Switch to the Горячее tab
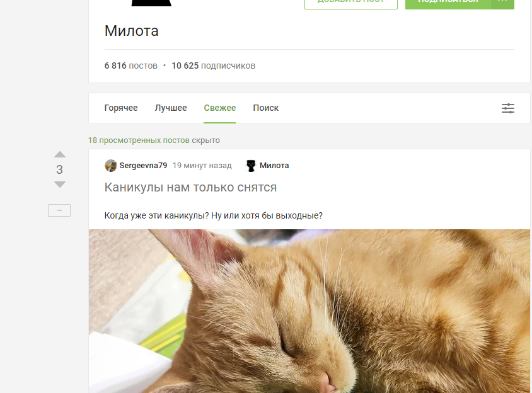This screenshot has width=532, height=393. 121,108
